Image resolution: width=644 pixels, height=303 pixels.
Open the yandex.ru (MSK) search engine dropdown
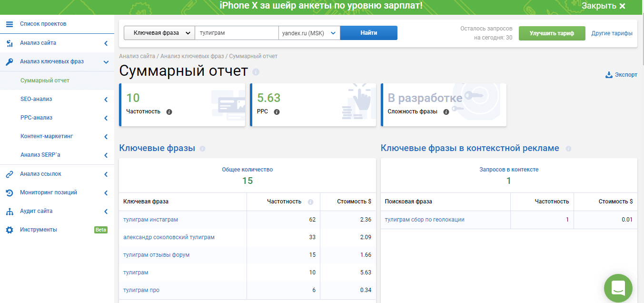(309, 33)
